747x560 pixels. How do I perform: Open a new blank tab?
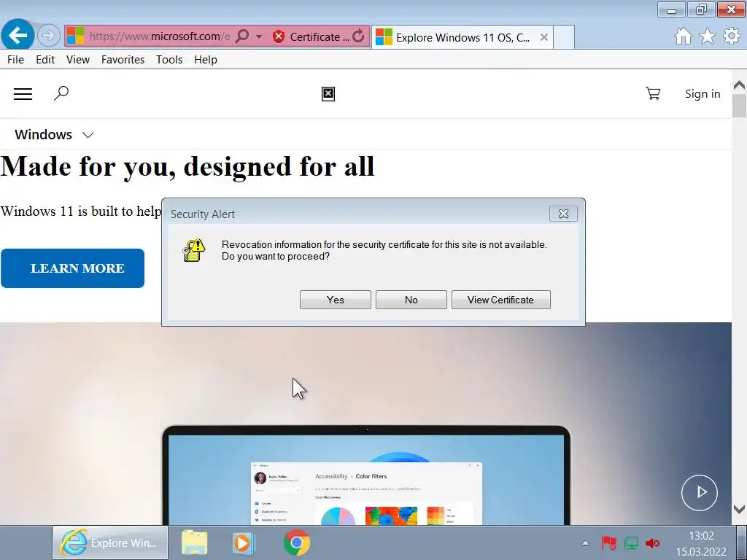[564, 37]
